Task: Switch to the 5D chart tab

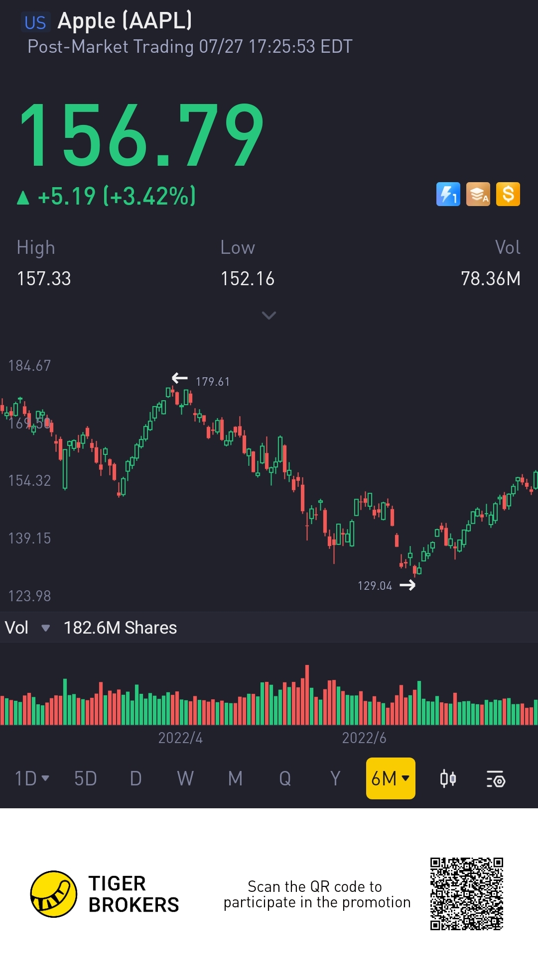Action: [85, 778]
